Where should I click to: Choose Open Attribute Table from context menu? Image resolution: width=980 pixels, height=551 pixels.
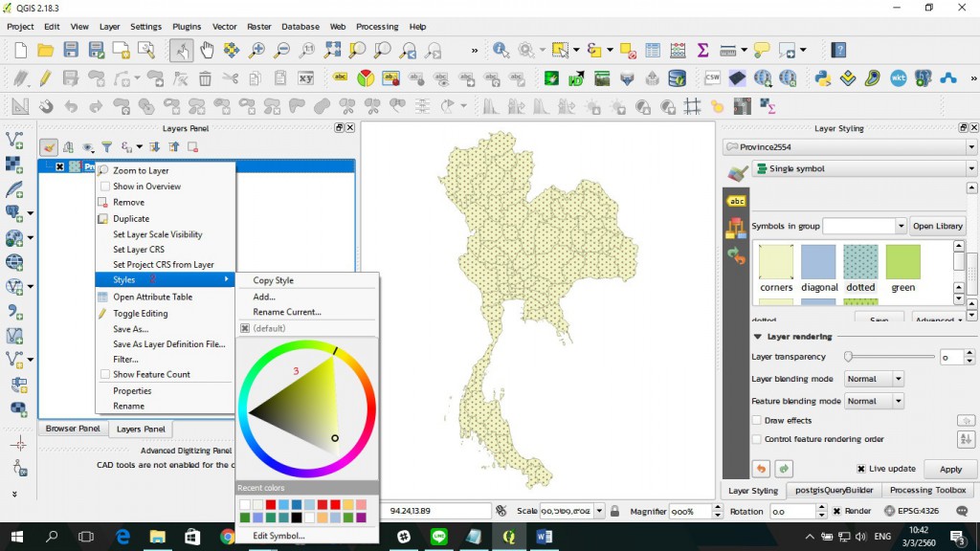pos(152,297)
